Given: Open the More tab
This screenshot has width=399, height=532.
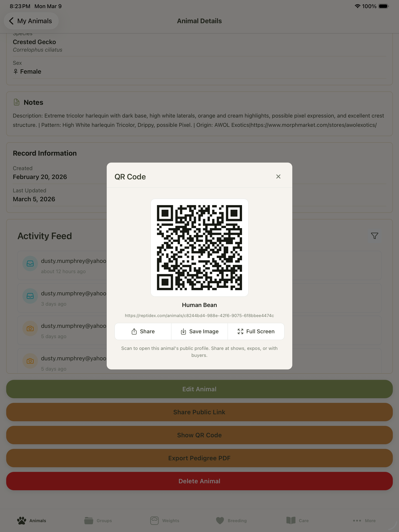Looking at the screenshot, I should tap(364, 520).
